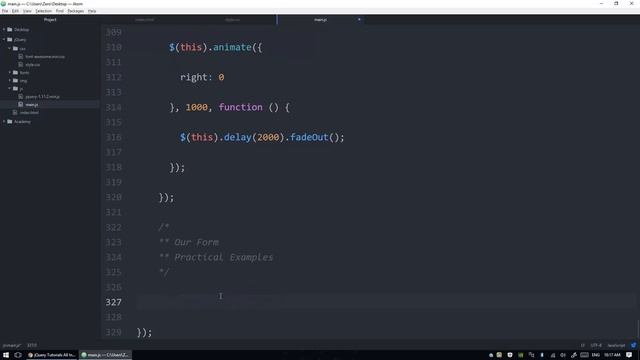The height and width of the screenshot is (360, 640).
Task: Click the Desktop folder icon
Action: 10,29
